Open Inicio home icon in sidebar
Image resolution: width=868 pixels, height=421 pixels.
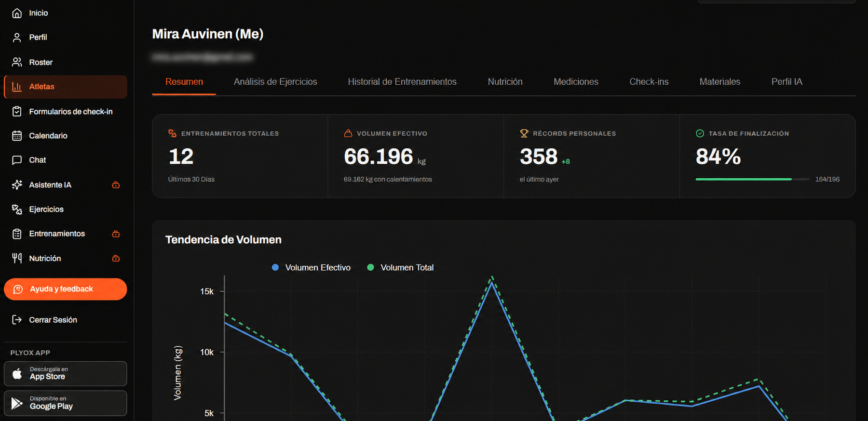pos(17,13)
